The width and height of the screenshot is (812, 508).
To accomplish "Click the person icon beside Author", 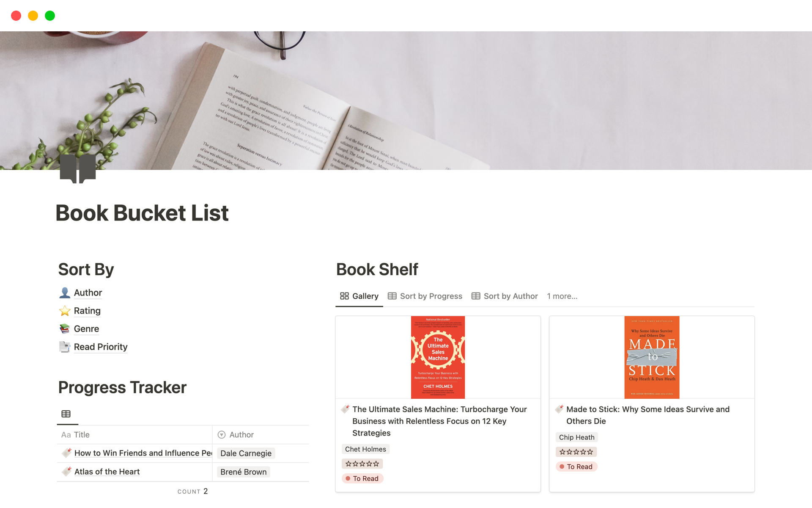I will pos(64,293).
